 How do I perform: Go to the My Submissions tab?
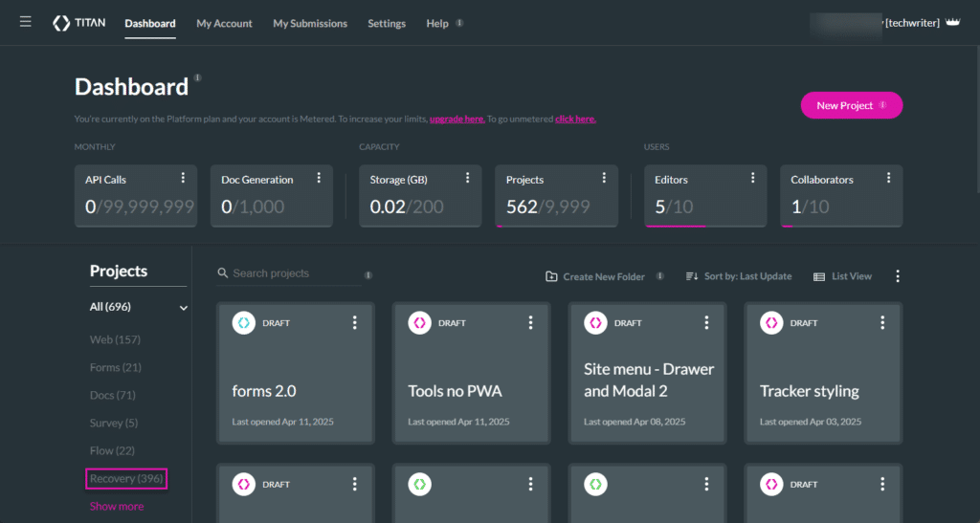pos(310,23)
